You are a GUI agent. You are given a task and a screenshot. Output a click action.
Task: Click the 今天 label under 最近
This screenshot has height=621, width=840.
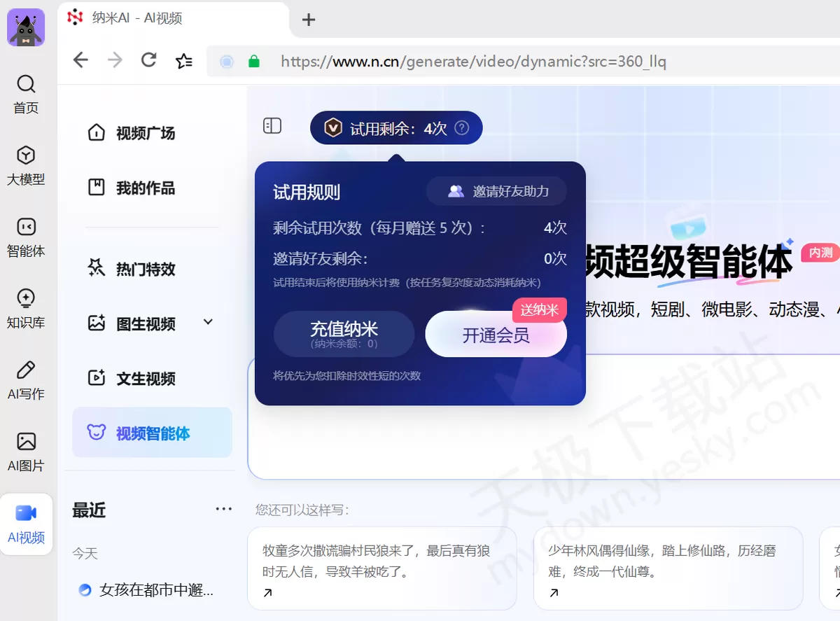tap(85, 554)
